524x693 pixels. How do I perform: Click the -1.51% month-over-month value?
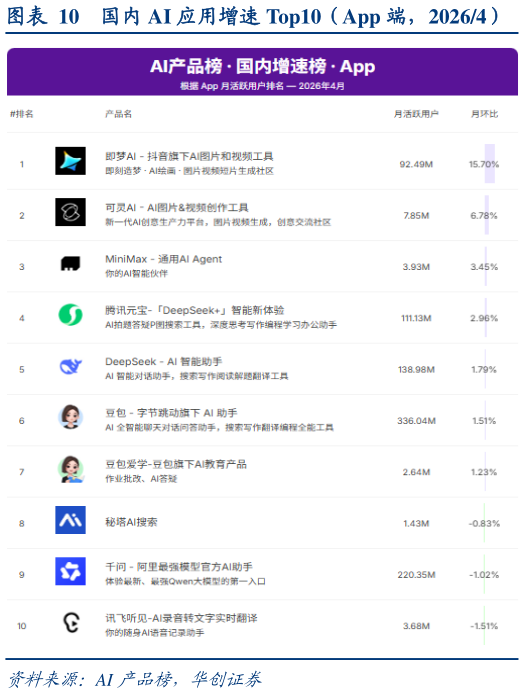(x=484, y=626)
